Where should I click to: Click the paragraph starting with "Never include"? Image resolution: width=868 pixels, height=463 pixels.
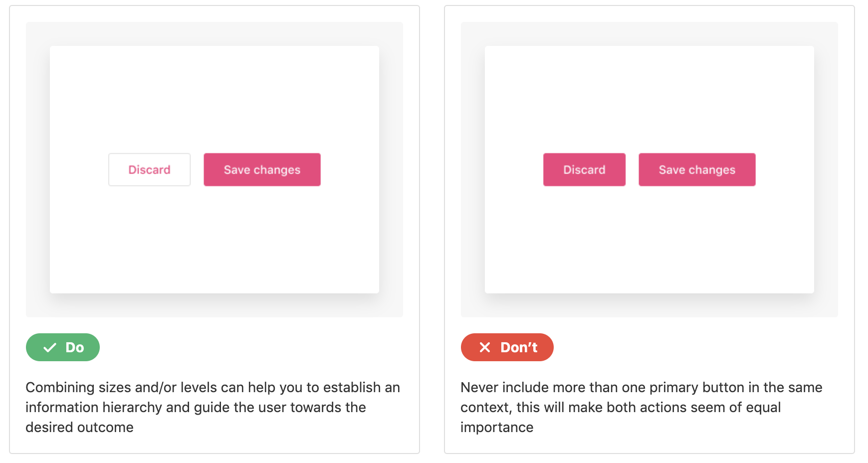(641, 407)
